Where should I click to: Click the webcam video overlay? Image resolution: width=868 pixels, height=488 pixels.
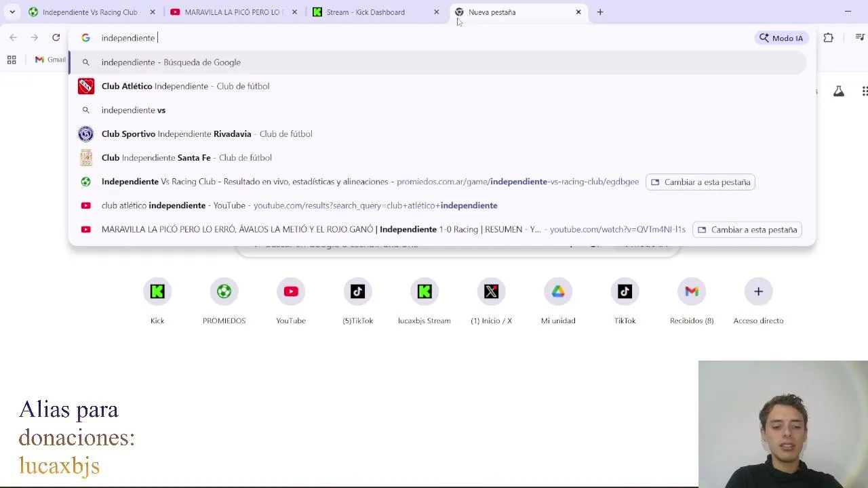coord(783,424)
